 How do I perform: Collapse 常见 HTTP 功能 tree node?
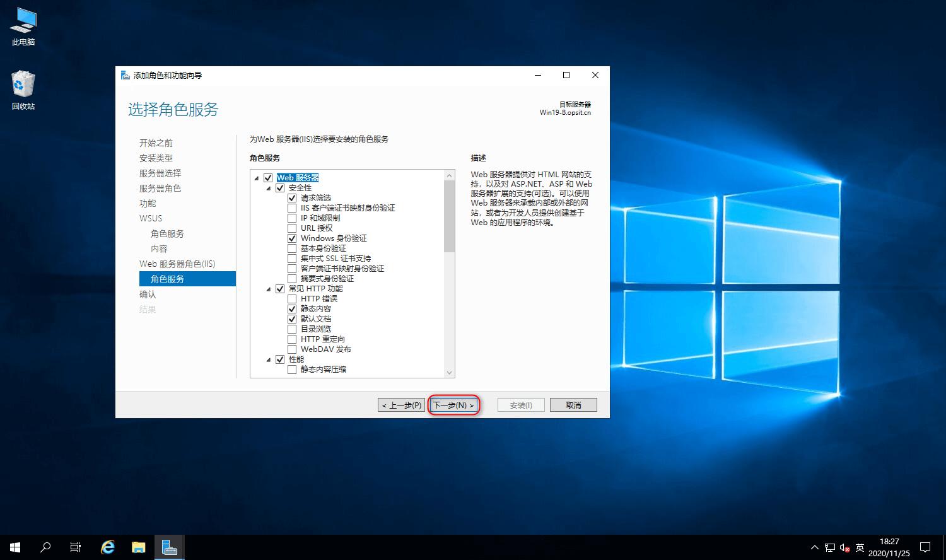269,289
